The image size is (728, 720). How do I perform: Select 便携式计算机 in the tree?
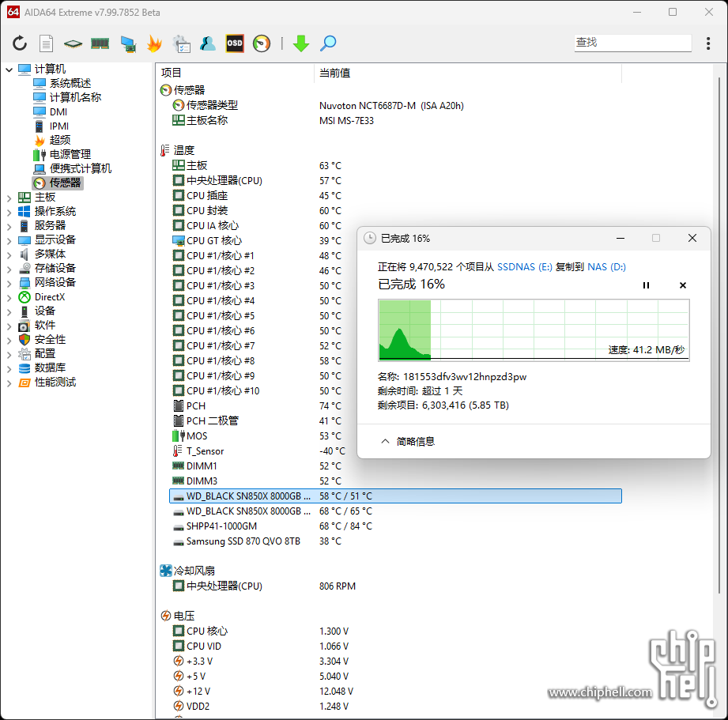point(81,168)
